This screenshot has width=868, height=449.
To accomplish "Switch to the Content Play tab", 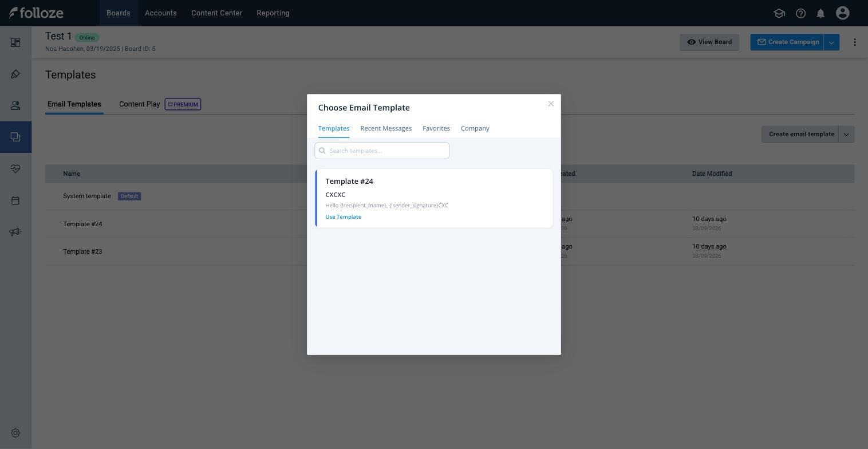I will 140,104.
